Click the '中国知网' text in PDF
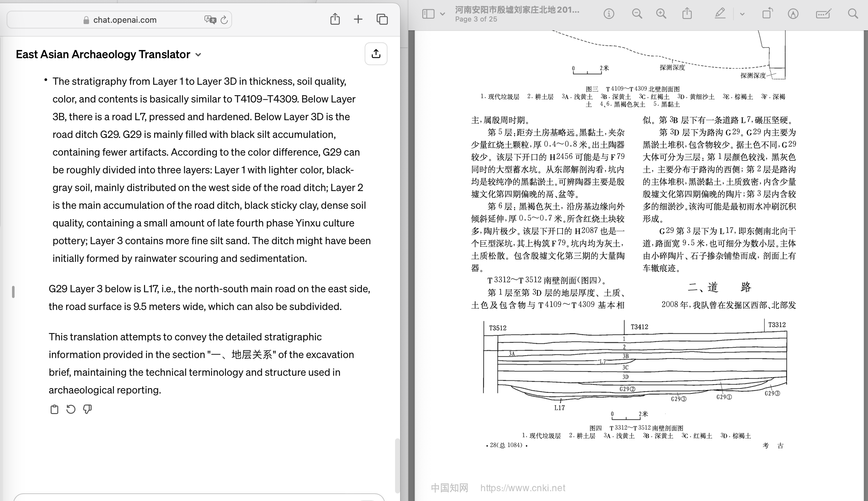The width and height of the screenshot is (868, 501). click(449, 488)
